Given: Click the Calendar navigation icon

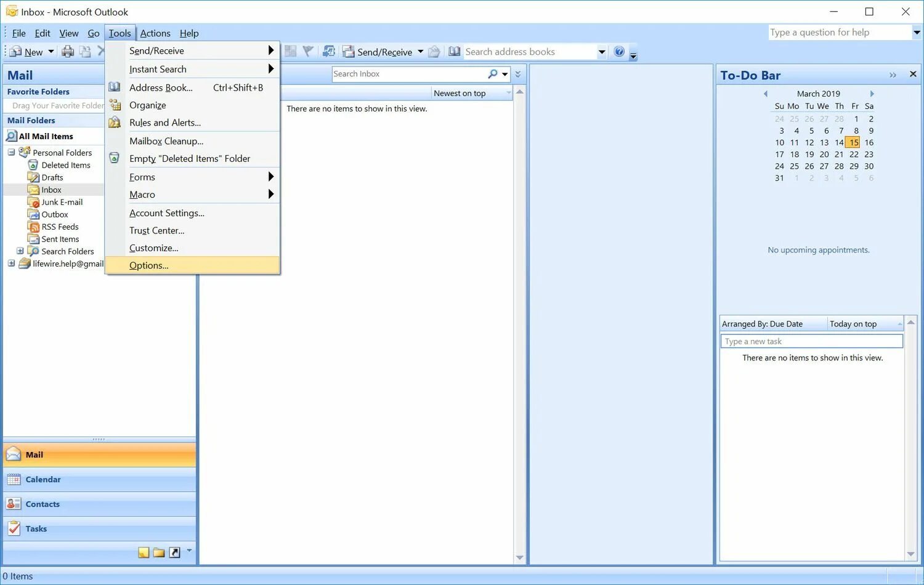Looking at the screenshot, I should tap(14, 479).
